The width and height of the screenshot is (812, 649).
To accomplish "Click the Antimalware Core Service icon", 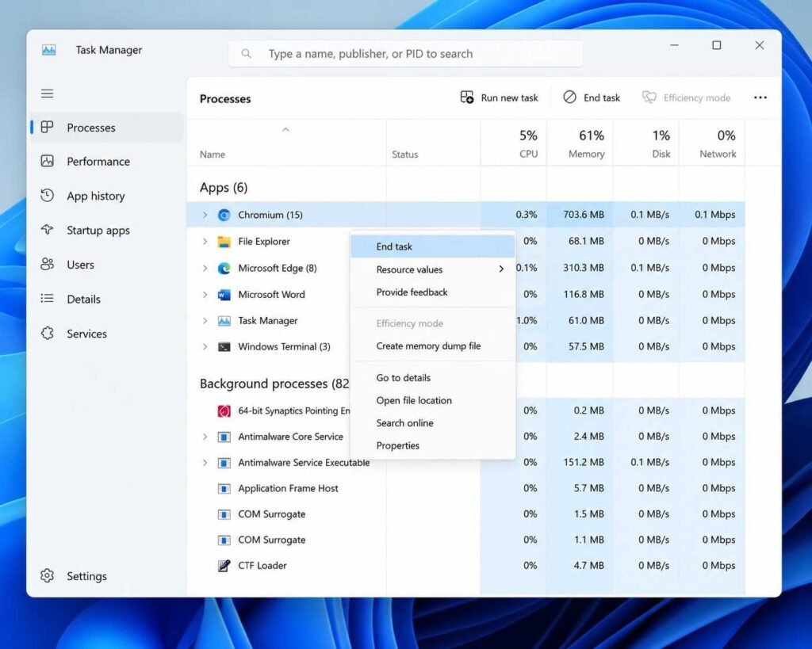I will [224, 437].
